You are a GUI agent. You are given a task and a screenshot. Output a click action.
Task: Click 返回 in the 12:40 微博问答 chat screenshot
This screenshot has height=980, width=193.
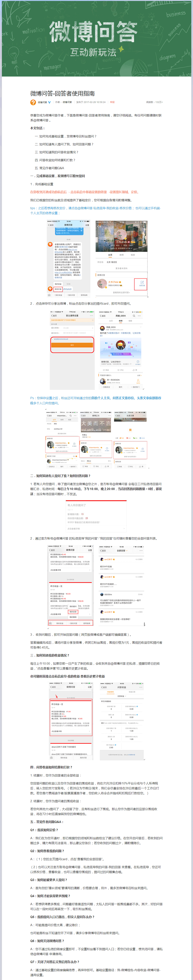pyautogui.click(x=51, y=225)
